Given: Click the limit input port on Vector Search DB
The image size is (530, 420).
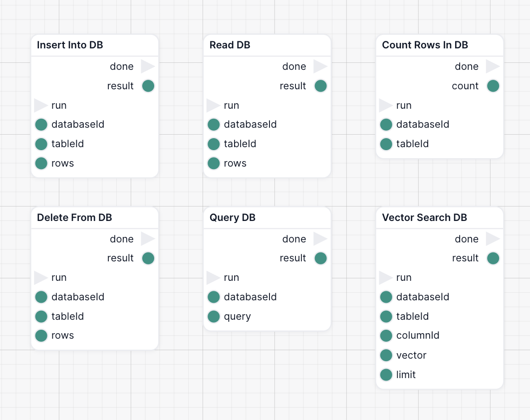Looking at the screenshot, I should [x=386, y=375].
